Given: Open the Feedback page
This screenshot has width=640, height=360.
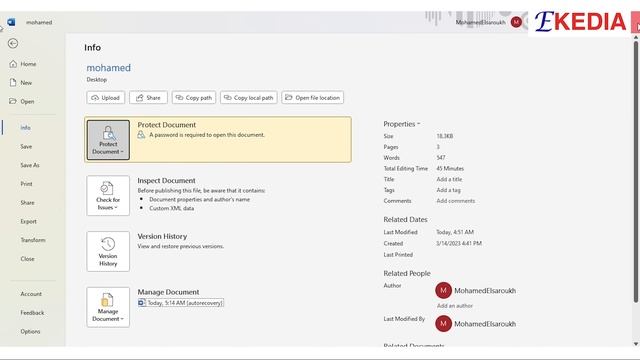Looking at the screenshot, I should [x=32, y=313].
